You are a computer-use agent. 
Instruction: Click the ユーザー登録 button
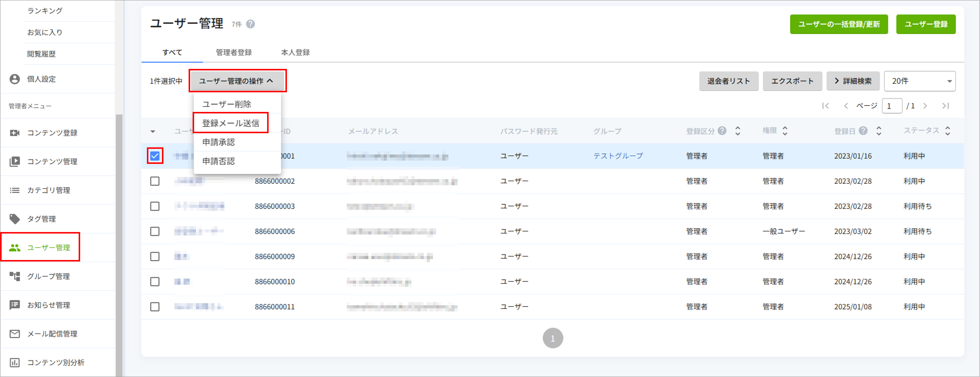click(926, 24)
